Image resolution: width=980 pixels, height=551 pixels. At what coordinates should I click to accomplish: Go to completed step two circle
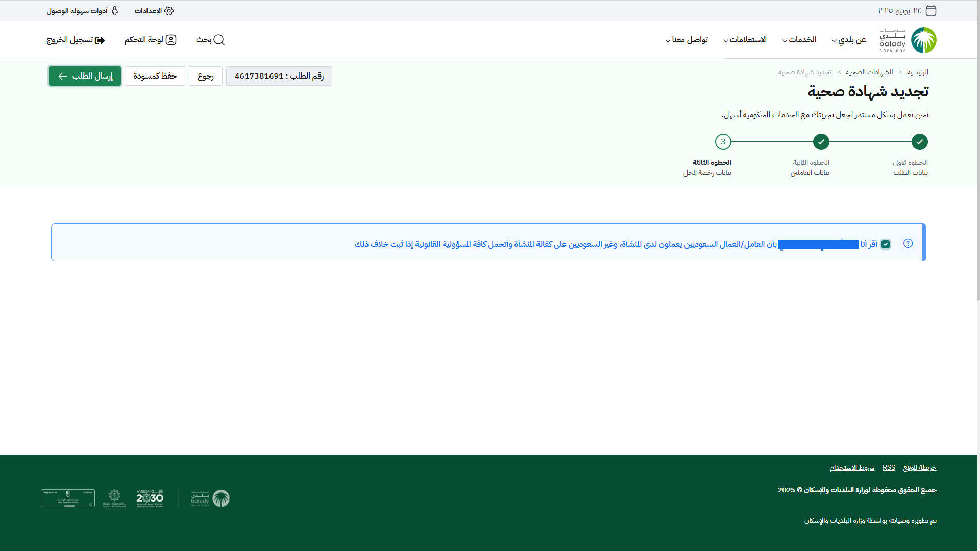pyautogui.click(x=821, y=142)
